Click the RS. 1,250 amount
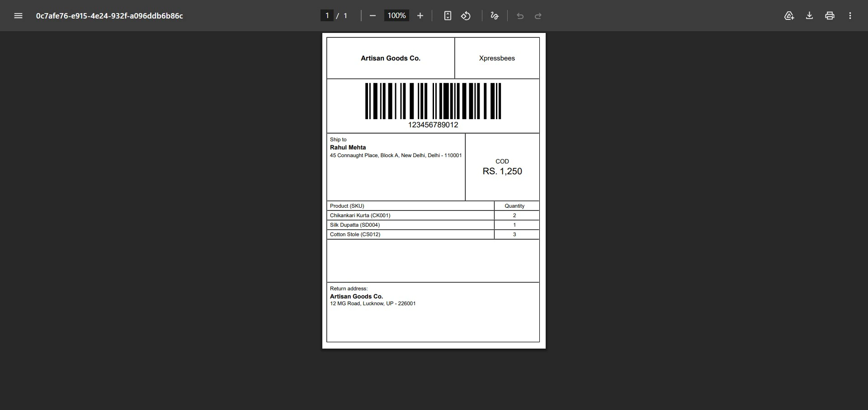This screenshot has width=868, height=410. pyautogui.click(x=502, y=172)
